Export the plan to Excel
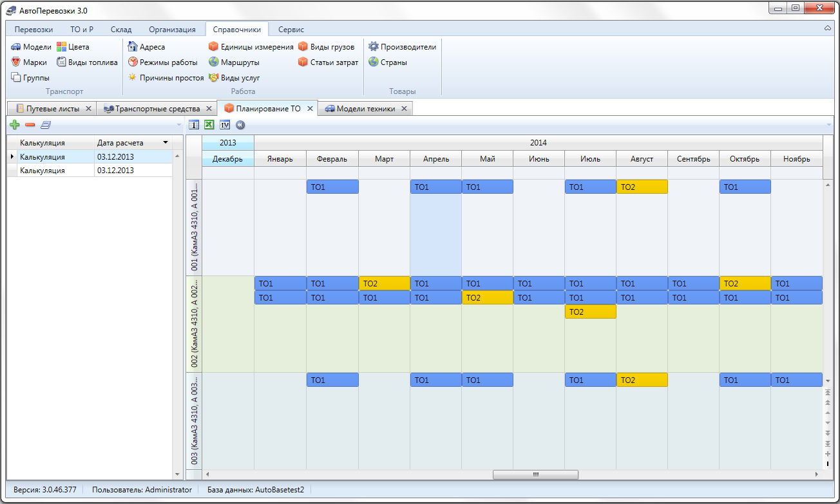The width and height of the screenshot is (840, 504). click(209, 125)
